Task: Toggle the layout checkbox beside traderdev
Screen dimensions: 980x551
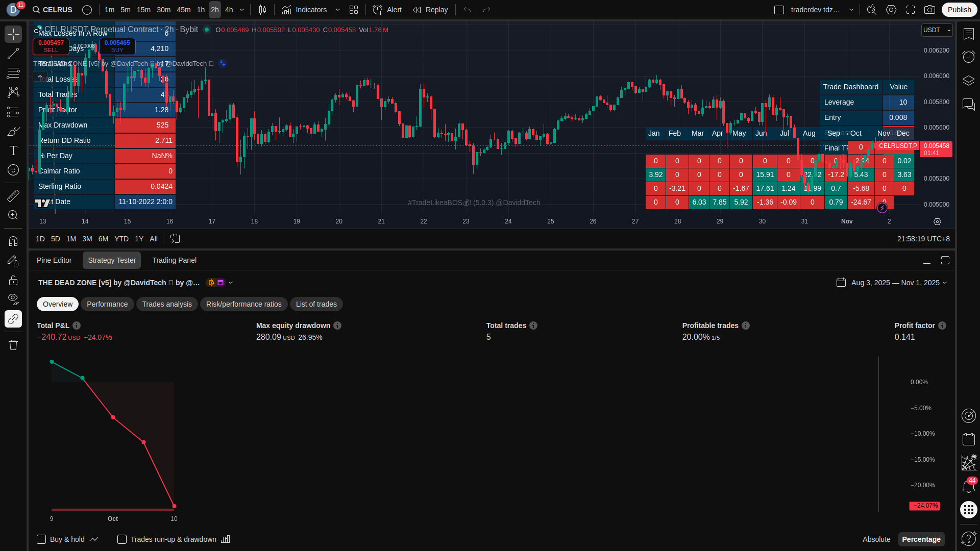Action: click(x=779, y=10)
